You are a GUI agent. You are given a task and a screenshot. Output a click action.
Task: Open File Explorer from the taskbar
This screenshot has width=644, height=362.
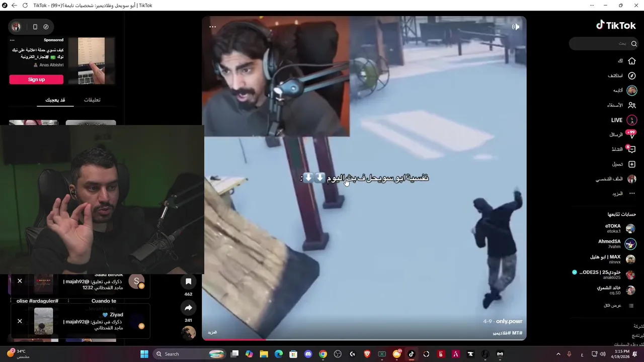click(x=264, y=354)
